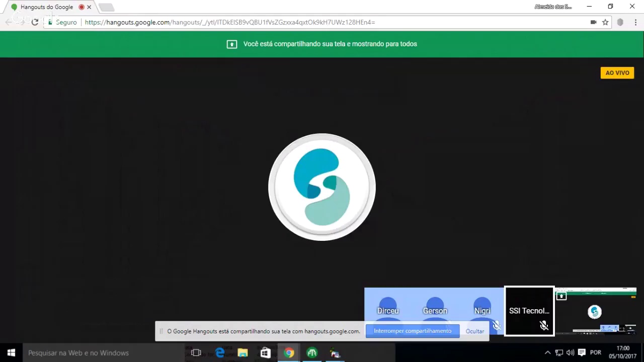The height and width of the screenshot is (362, 644).
Task: Click muted microphone icon on Nigri thumbnail
Action: [497, 326]
